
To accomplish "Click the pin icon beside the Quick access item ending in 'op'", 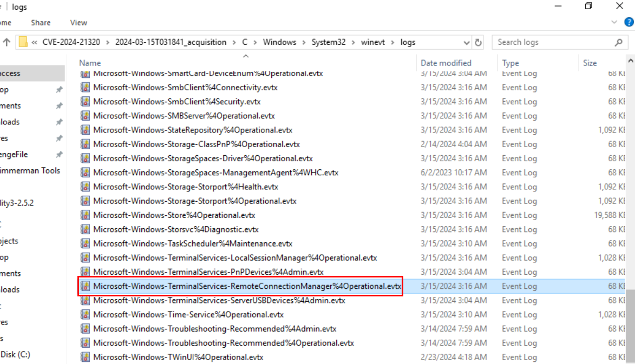I will [59, 89].
